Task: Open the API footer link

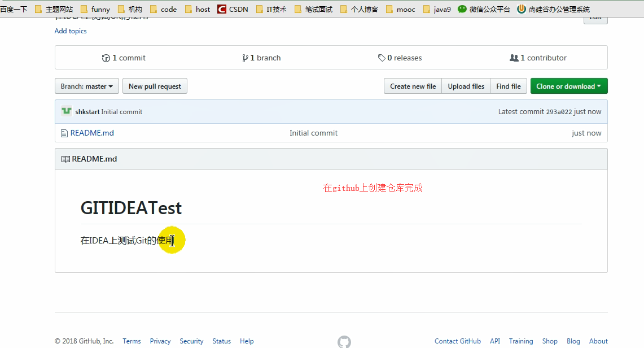Action: 495,341
